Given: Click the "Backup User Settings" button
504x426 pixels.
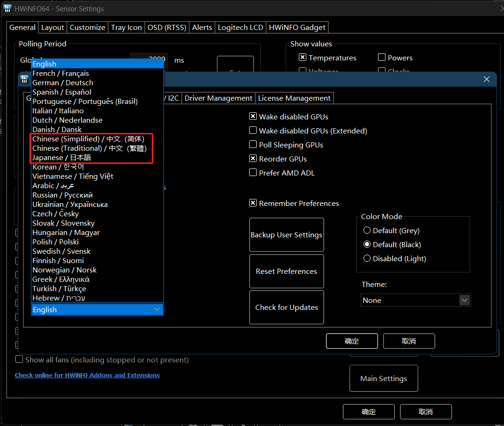Looking at the screenshot, I should point(286,235).
